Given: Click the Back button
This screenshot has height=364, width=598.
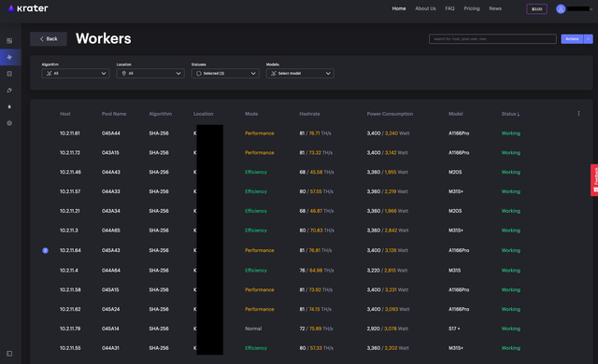Looking at the screenshot, I should tap(49, 39).
